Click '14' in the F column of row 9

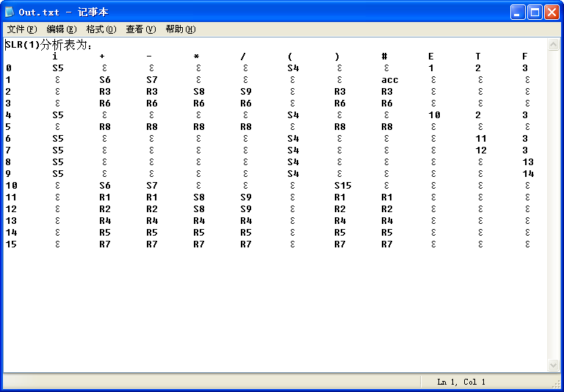click(528, 174)
